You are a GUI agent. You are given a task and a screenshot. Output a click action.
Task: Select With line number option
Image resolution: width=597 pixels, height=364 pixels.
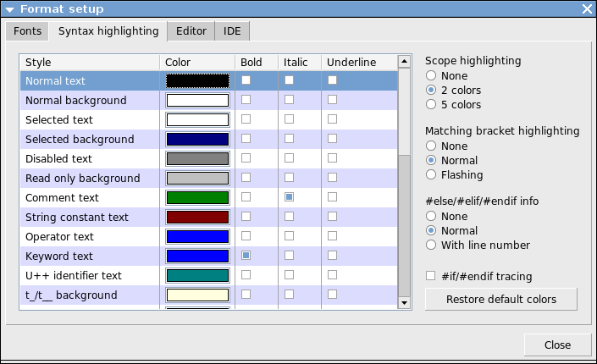click(x=431, y=245)
